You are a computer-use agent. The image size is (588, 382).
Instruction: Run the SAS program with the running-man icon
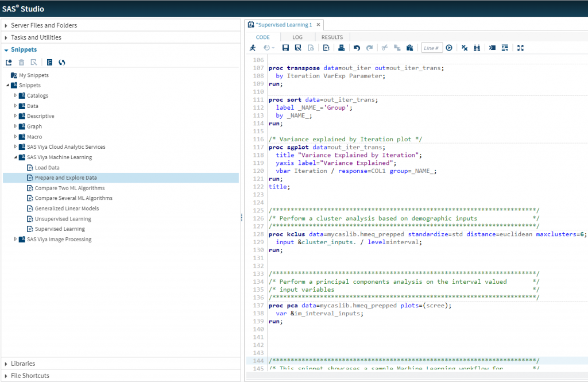[x=253, y=48]
